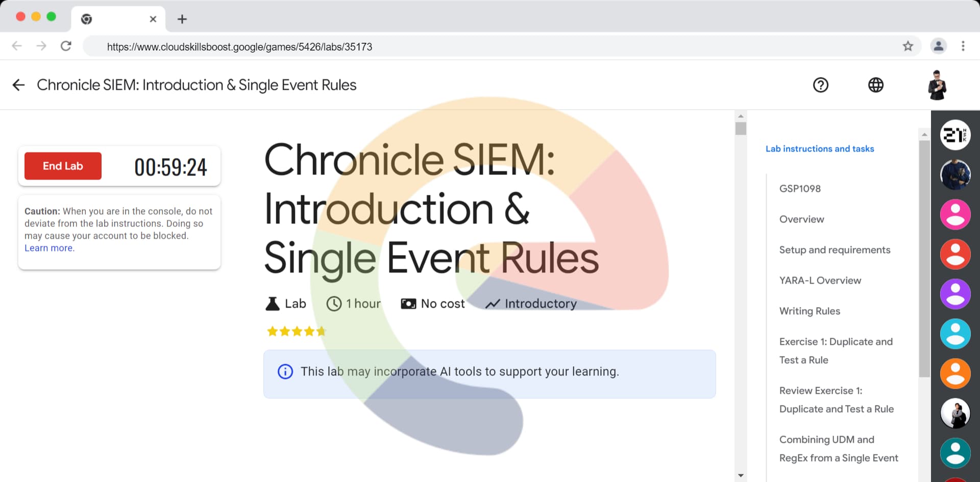The height and width of the screenshot is (482, 980).
Task: Click the scroll down arrow of main content
Action: (741, 475)
